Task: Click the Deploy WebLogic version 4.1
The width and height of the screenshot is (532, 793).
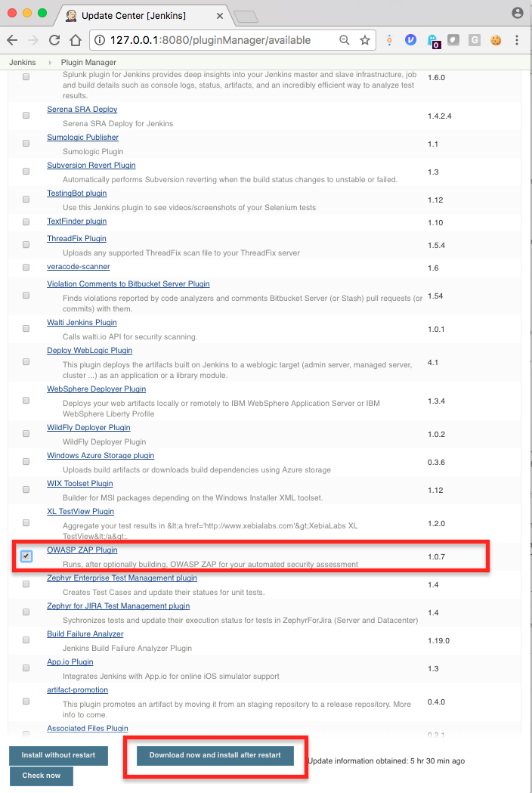Action: pyautogui.click(x=433, y=363)
